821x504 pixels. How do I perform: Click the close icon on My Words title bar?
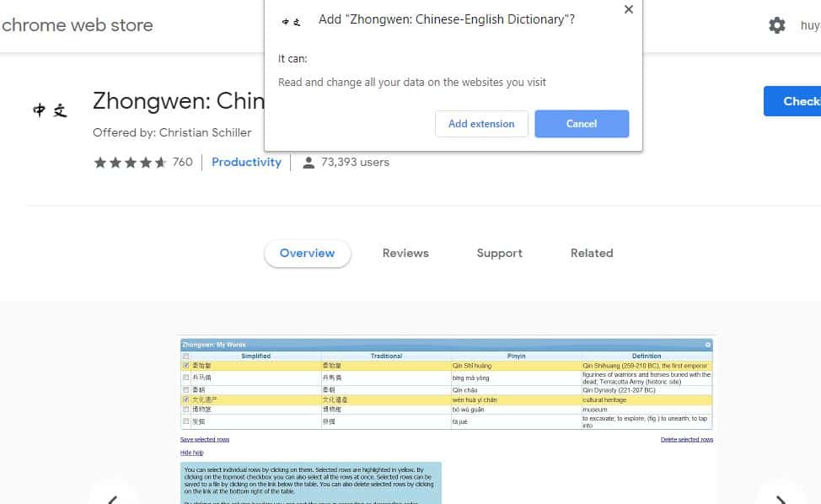[x=708, y=345]
